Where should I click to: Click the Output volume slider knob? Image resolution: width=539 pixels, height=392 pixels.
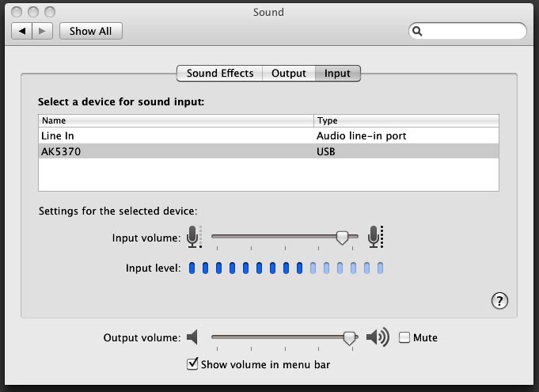coord(349,337)
